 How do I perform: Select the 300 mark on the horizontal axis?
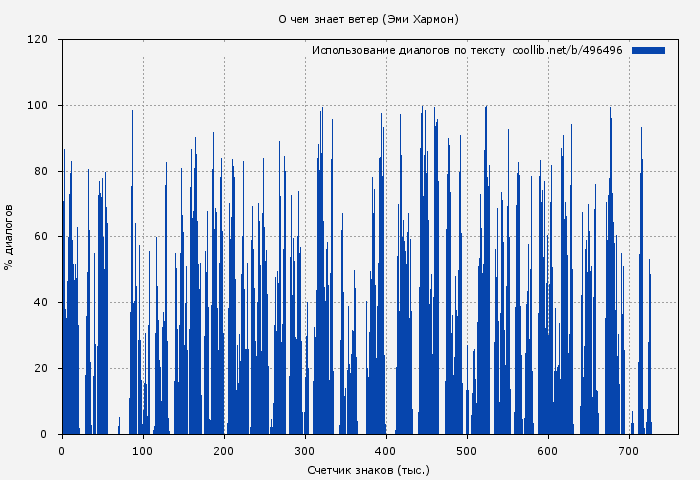click(305, 451)
